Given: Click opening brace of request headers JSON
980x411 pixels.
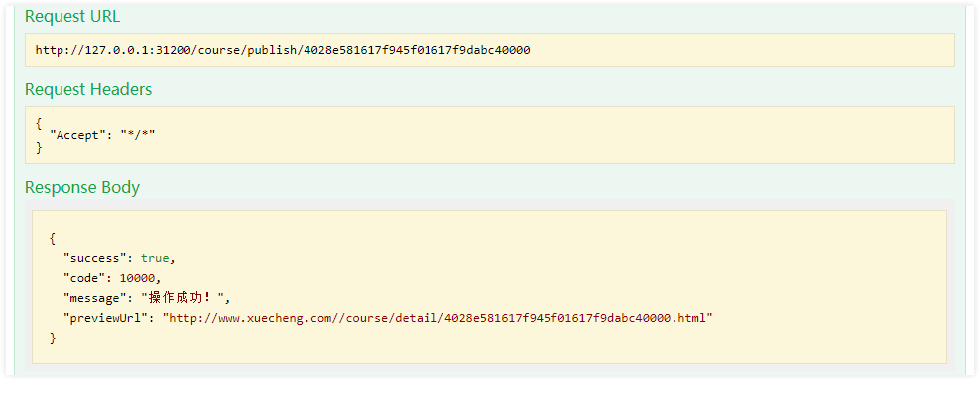Looking at the screenshot, I should pos(39,123).
